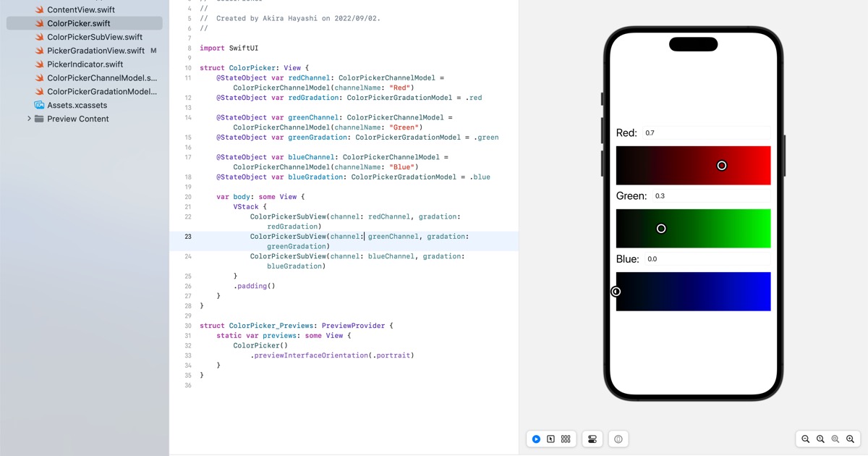Expand the Preview Content folder chevron
This screenshot has height=456, width=868.
(x=29, y=119)
